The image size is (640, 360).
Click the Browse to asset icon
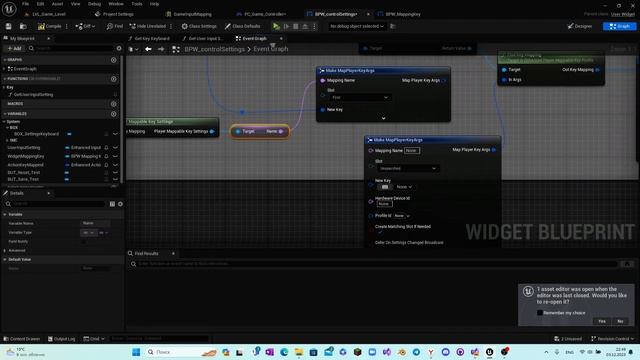pyautogui.click(x=23, y=26)
